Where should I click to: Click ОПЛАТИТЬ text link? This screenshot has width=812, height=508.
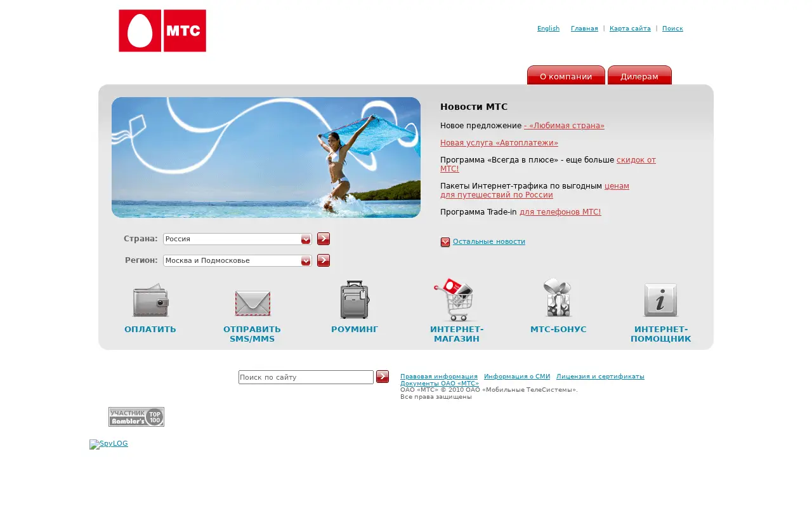(x=150, y=330)
